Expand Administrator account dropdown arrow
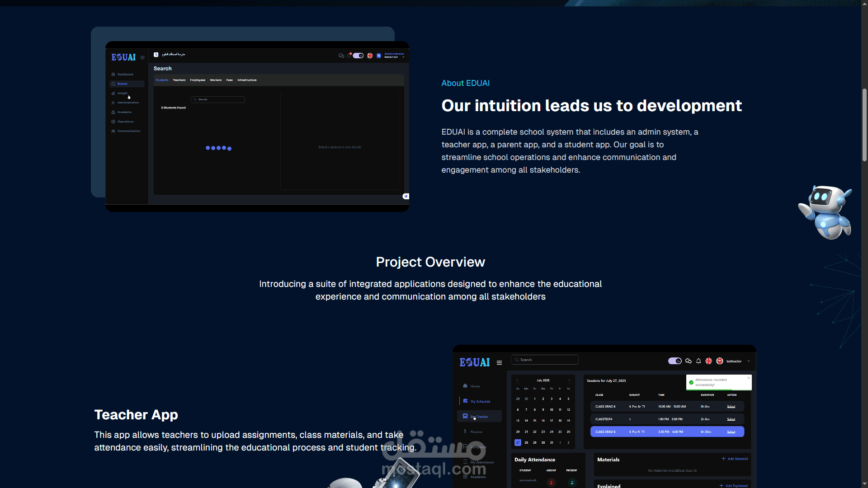Screen dimensions: 868x488 pyautogui.click(x=403, y=57)
